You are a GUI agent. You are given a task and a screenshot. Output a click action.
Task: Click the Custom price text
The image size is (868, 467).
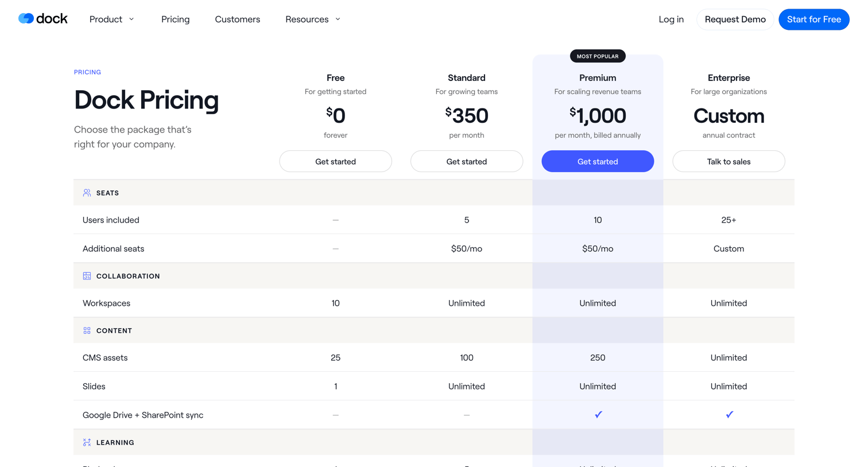pyautogui.click(x=728, y=116)
